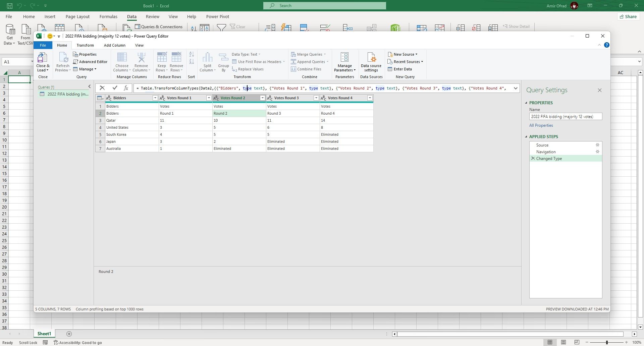Open the Split Column tool
The width and height of the screenshot is (644, 346).
(207, 61)
